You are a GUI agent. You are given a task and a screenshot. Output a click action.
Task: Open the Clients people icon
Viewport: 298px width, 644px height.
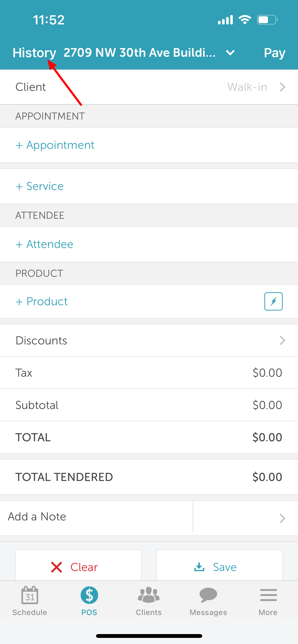(149, 595)
